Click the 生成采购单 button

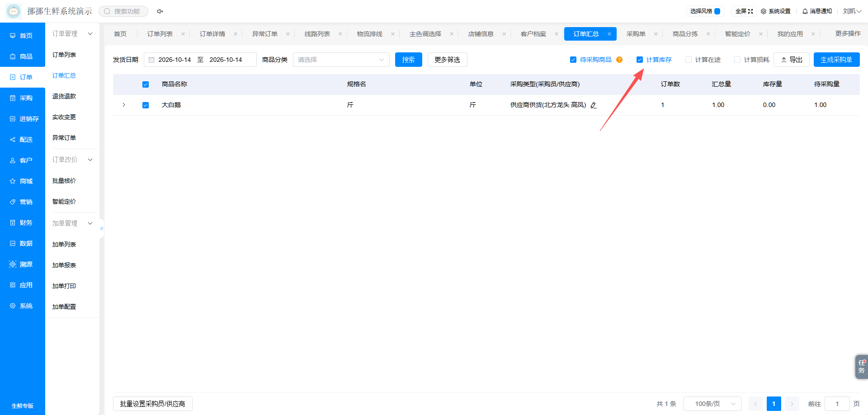(836, 60)
